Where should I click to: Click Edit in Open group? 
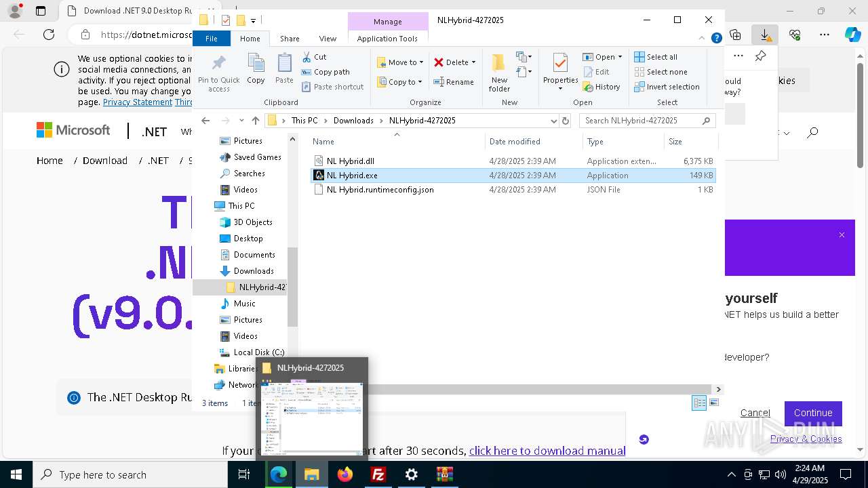pos(595,72)
